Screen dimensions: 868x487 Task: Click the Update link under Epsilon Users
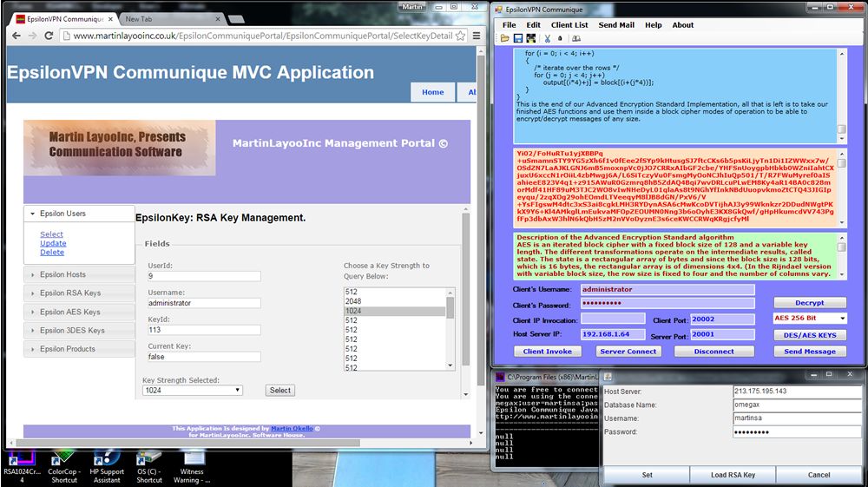point(53,243)
